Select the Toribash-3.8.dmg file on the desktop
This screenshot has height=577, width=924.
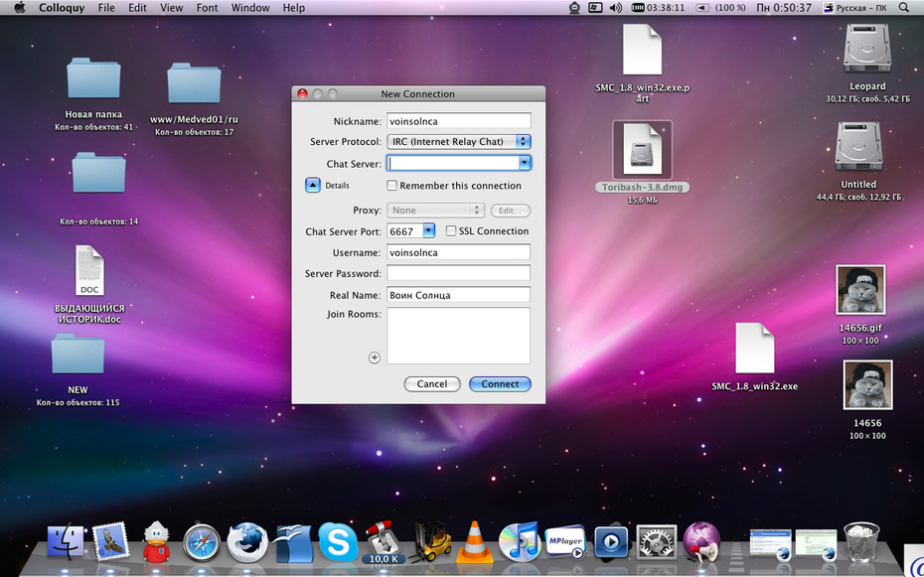[642, 157]
